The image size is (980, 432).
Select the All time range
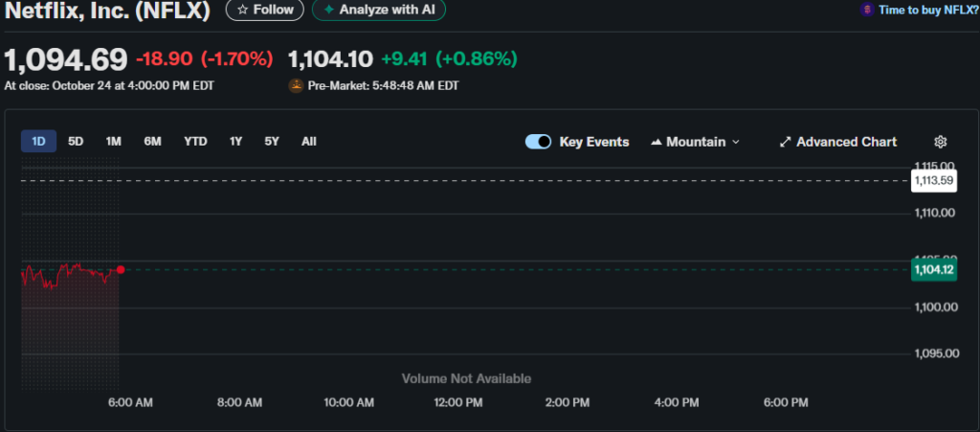coord(308,142)
